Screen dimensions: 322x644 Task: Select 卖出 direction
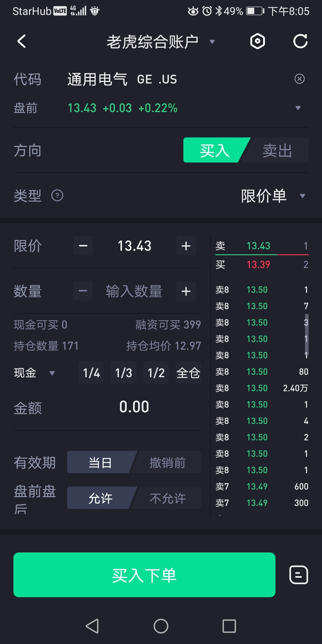coord(277,150)
